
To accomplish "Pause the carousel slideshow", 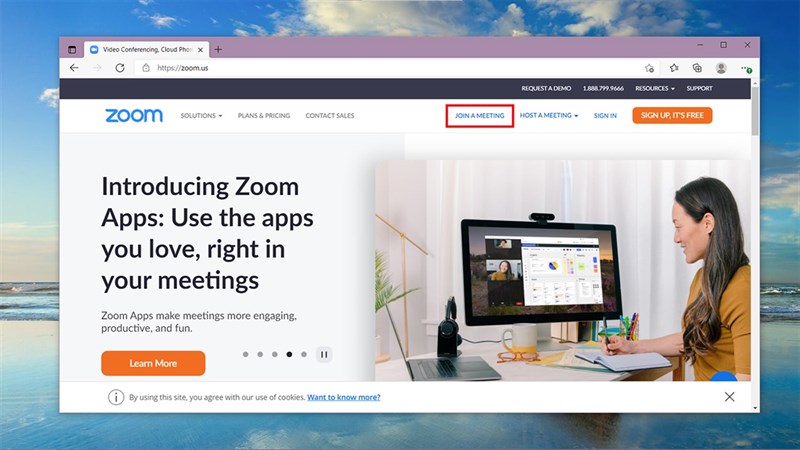I will tap(324, 355).
